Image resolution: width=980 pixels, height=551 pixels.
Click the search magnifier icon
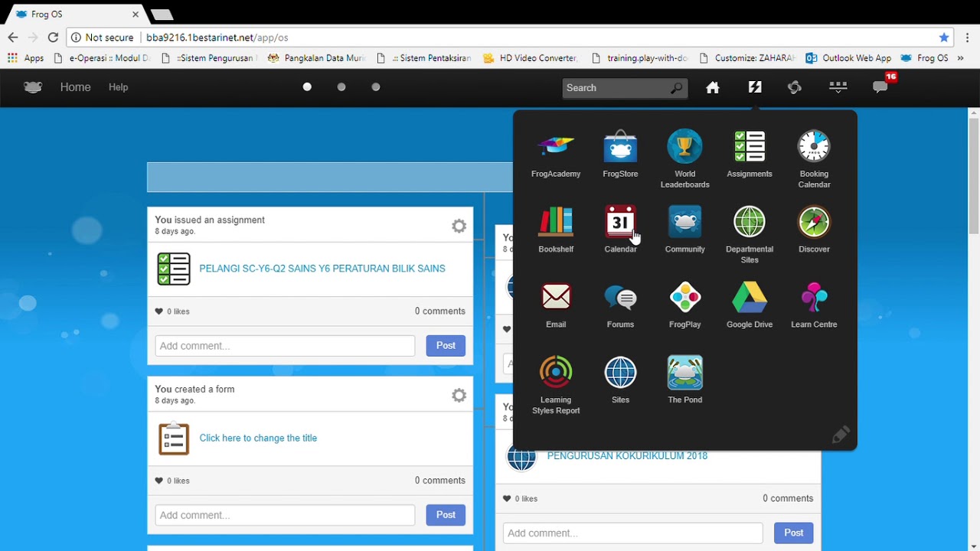tap(677, 88)
